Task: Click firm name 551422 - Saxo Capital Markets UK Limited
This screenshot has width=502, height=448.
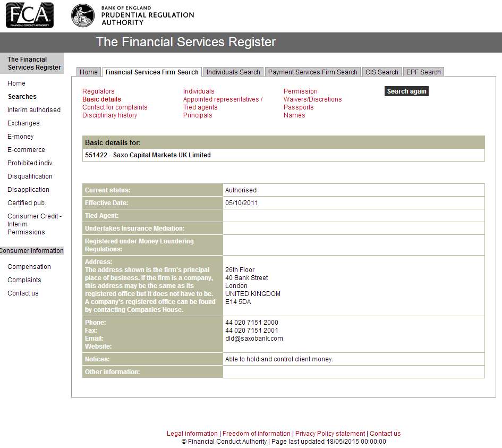Action: tap(148, 155)
